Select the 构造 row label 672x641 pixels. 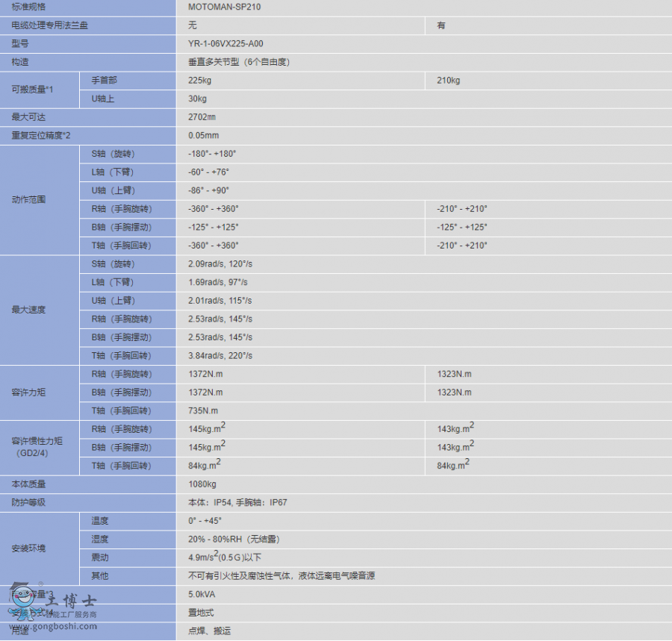(20, 62)
